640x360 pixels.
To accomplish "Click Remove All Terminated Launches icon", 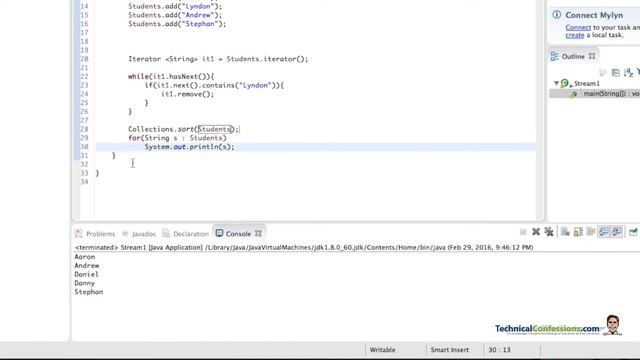I will coord(549,232).
